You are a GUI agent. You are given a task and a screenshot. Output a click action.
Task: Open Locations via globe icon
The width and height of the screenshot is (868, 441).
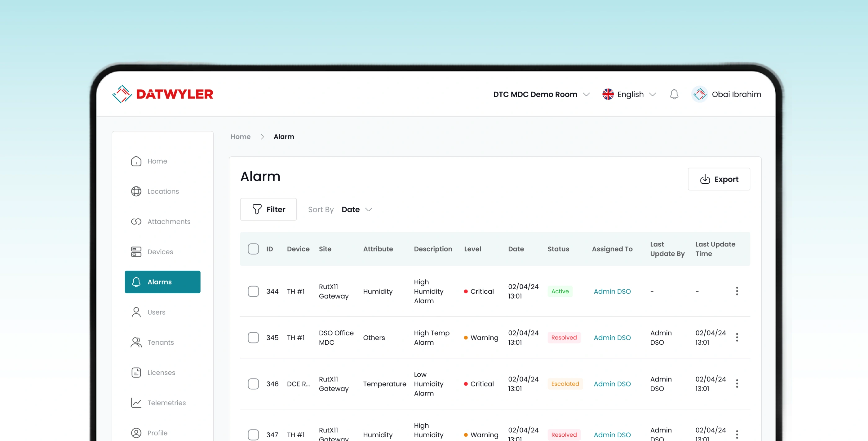(x=136, y=191)
